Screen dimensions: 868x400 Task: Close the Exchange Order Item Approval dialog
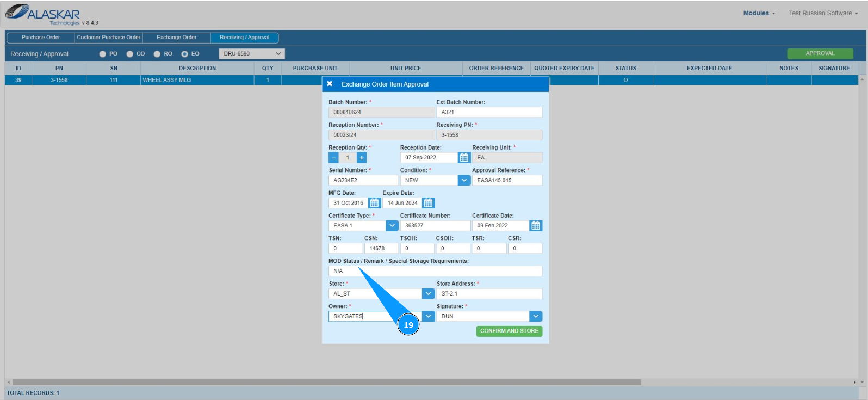click(330, 84)
